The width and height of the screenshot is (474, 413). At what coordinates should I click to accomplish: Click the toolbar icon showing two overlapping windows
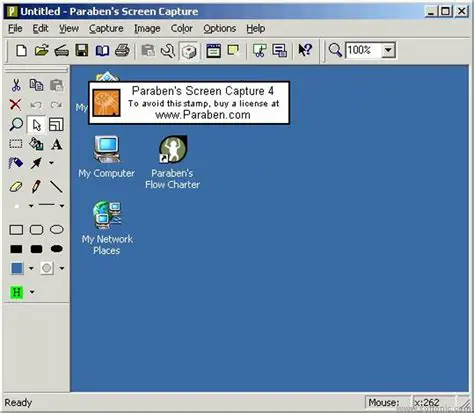[x=279, y=51]
